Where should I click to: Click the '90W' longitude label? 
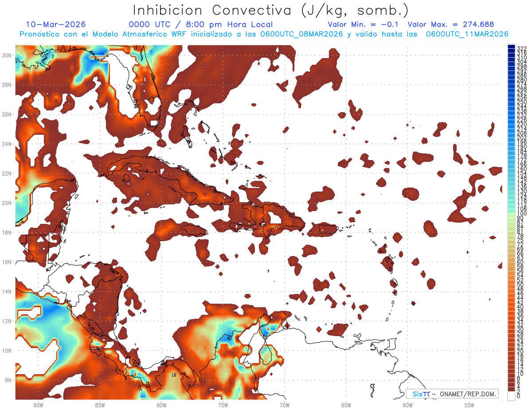point(39,405)
